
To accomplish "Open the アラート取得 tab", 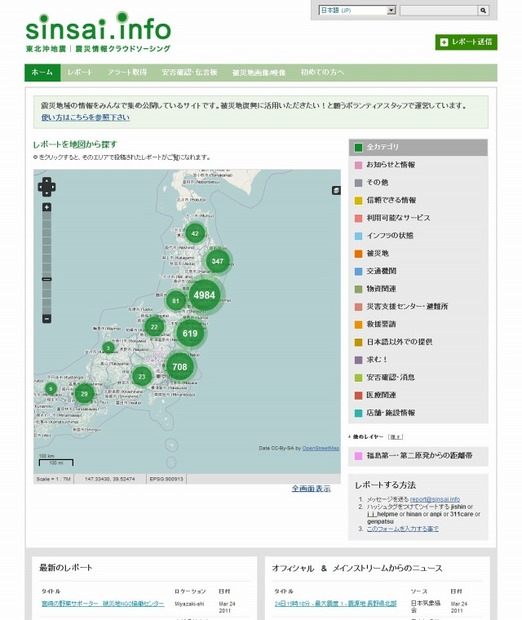I will pyautogui.click(x=127, y=72).
